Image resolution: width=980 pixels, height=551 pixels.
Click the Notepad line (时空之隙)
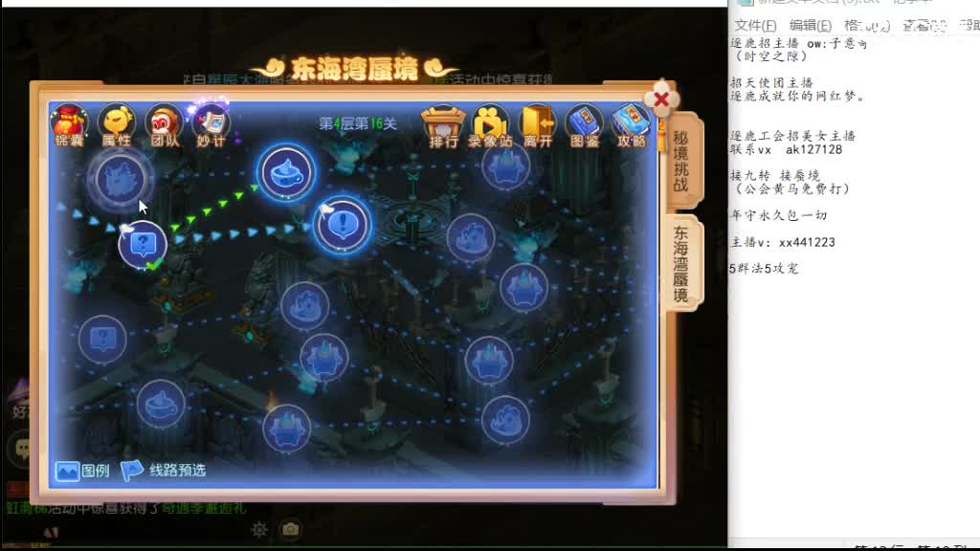coord(770,56)
